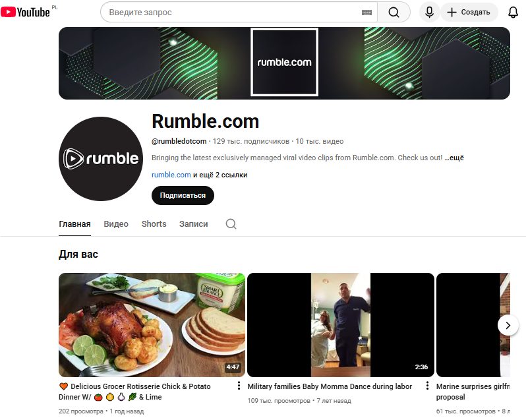Show next videos with right arrow
Viewport: 526px width, 420px height.
[508, 325]
